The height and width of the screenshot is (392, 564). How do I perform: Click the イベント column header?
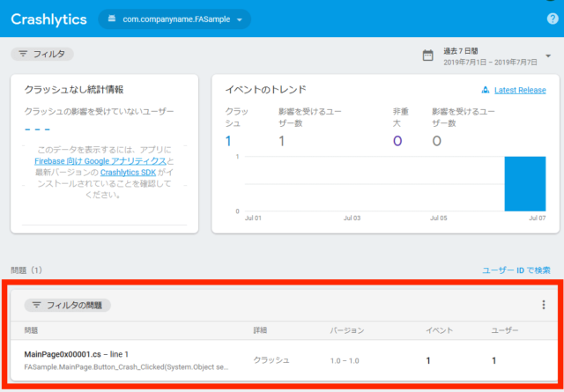coord(439,330)
